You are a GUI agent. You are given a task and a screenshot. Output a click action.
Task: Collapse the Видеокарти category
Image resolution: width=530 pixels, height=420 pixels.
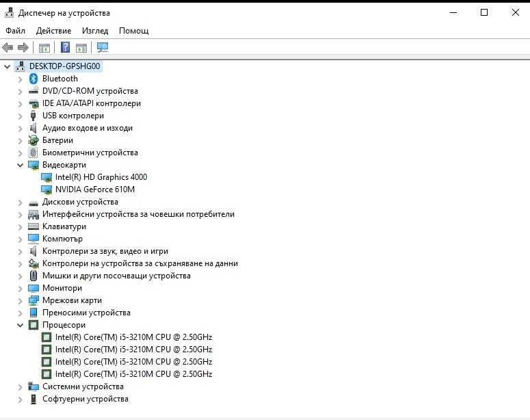tap(21, 165)
